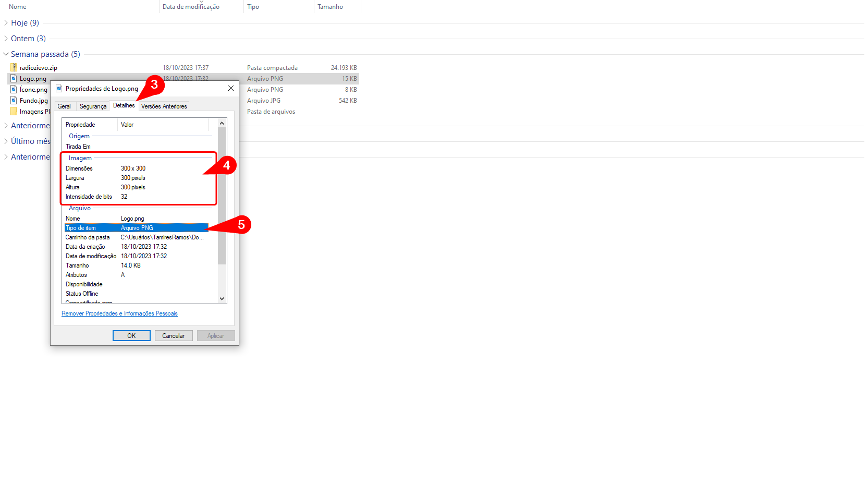Expand the Ontem (3) group
Screen dimensions: 868x484
click(6, 39)
